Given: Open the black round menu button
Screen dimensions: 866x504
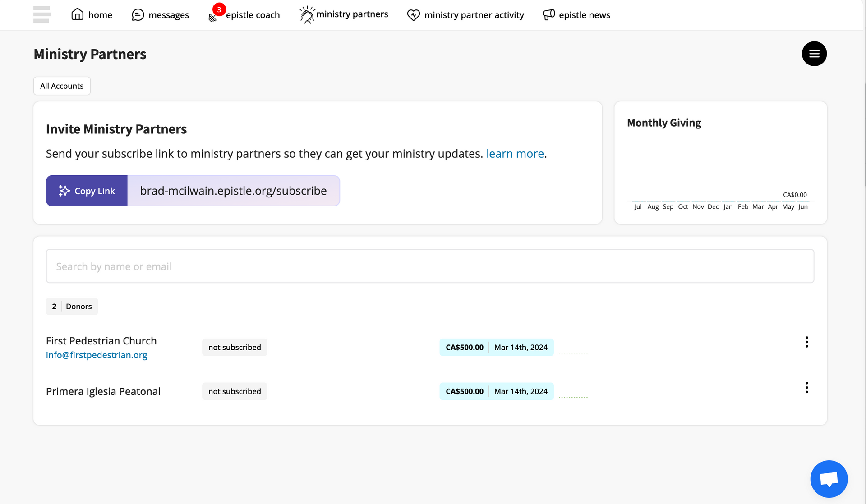Looking at the screenshot, I should (x=814, y=54).
